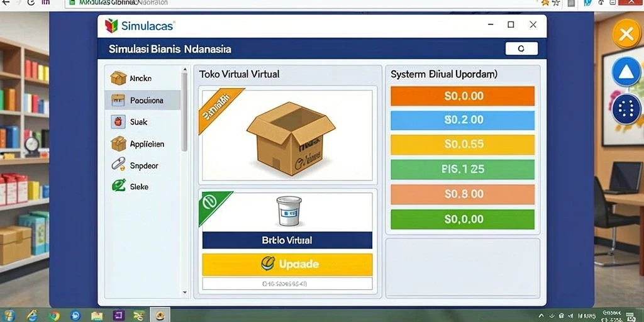Select the green PIS.1 25 bar

[x=462, y=169]
